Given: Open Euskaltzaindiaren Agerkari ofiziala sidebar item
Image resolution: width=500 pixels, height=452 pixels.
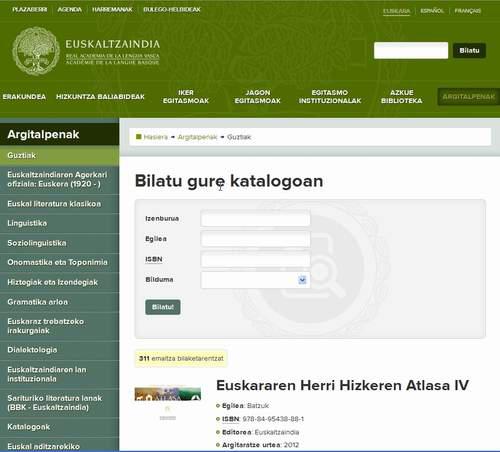Looking at the screenshot, I should pos(59,180).
